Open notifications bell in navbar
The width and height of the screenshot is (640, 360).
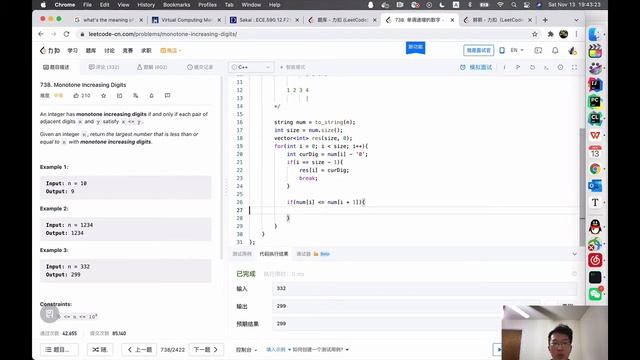point(555,50)
